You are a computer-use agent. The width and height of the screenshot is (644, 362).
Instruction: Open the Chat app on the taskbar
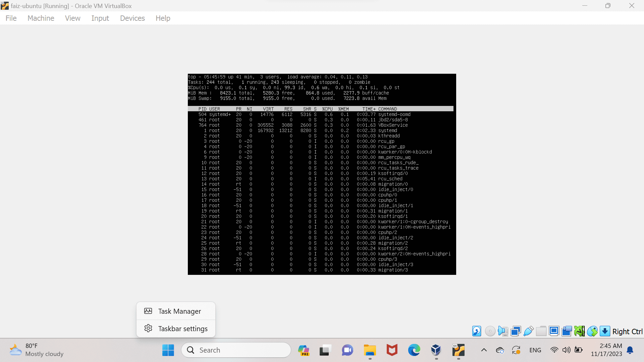point(347,350)
